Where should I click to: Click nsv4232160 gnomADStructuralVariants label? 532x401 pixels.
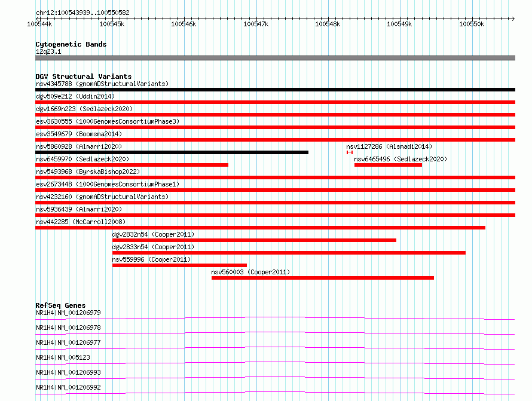click(x=102, y=197)
